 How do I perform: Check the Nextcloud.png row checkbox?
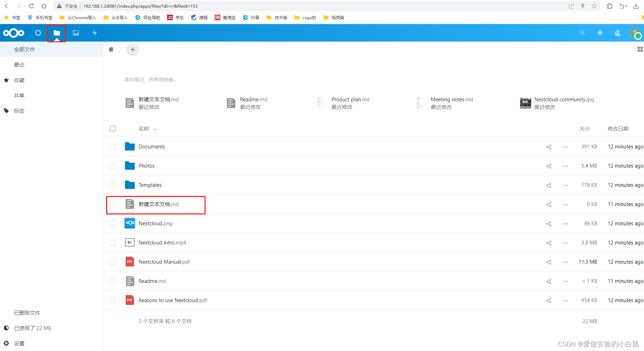pyautogui.click(x=113, y=224)
